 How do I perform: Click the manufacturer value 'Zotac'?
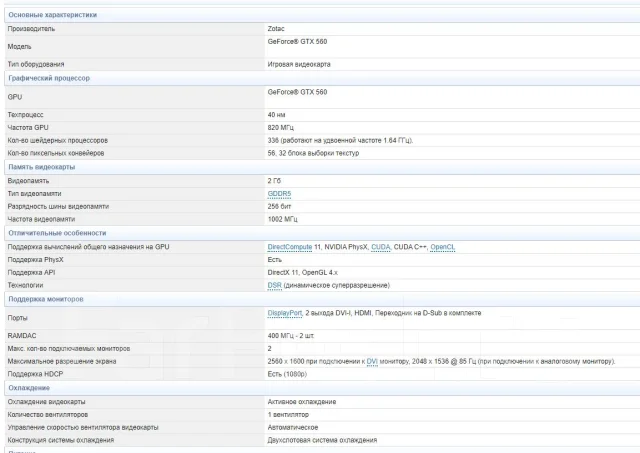pos(276,29)
